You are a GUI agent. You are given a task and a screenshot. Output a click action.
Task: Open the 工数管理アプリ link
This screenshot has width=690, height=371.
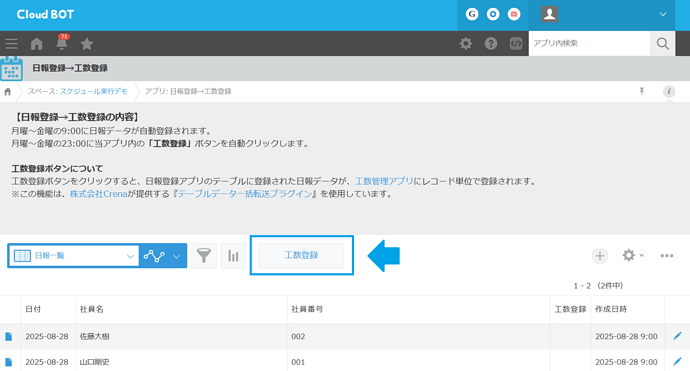pyautogui.click(x=384, y=181)
